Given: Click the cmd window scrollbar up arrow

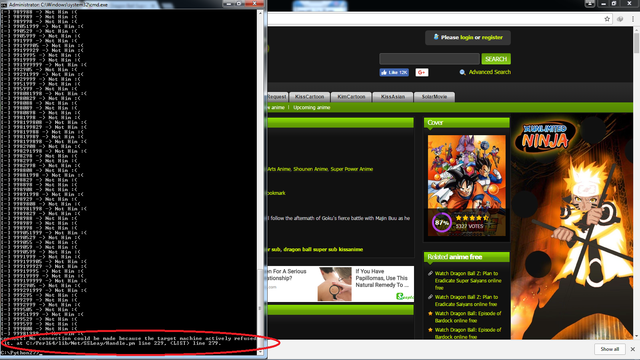Looking at the screenshot, I should tap(260, 13).
